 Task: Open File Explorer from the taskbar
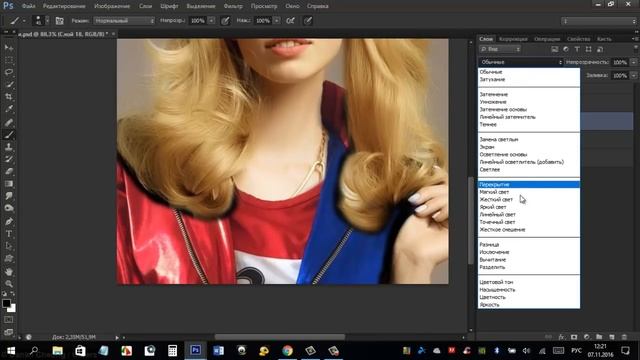point(57,351)
